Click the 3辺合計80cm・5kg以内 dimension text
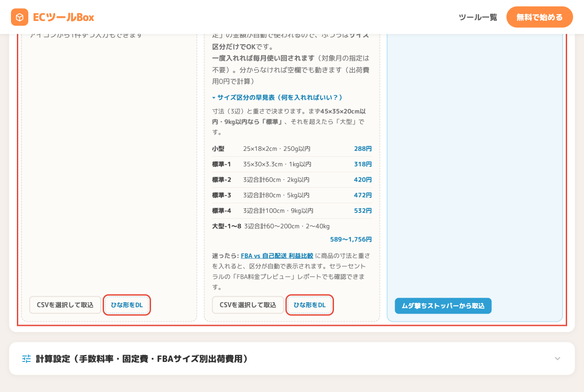The image size is (584, 392). (x=276, y=195)
